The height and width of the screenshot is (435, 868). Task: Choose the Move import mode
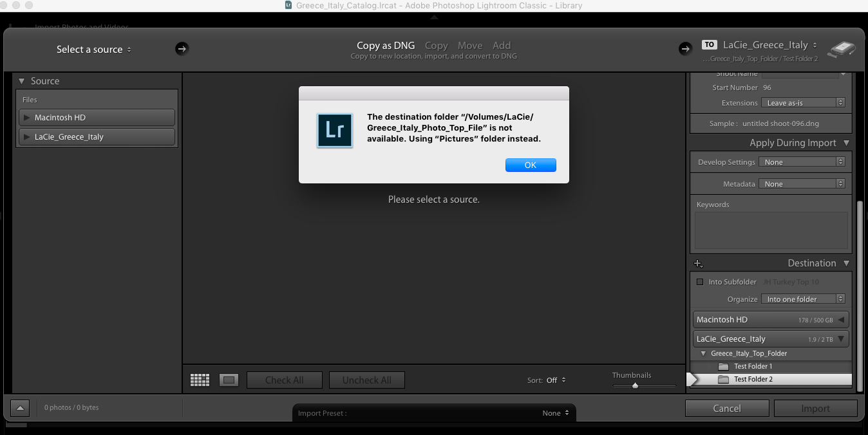coord(470,46)
